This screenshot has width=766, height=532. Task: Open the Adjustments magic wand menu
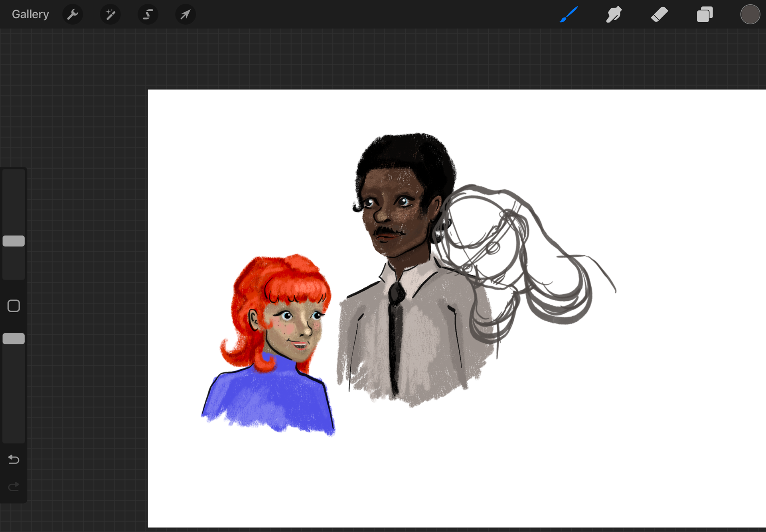coord(110,15)
